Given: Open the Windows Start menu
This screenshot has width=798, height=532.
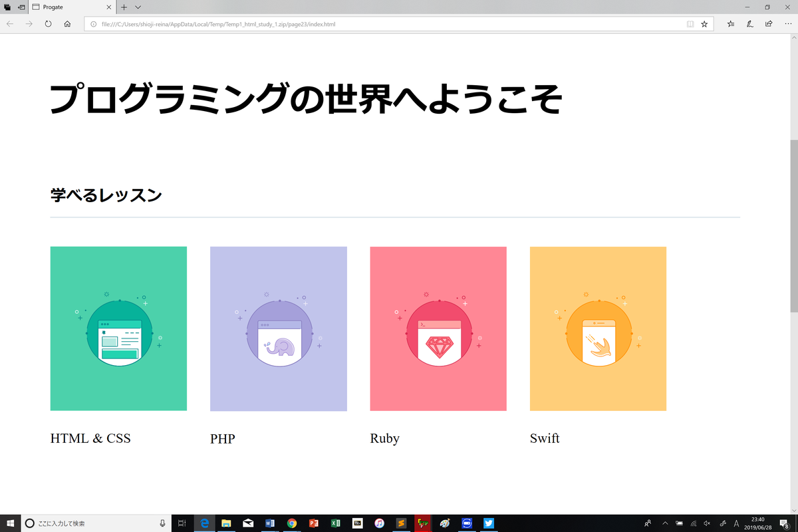Looking at the screenshot, I should coord(10,523).
